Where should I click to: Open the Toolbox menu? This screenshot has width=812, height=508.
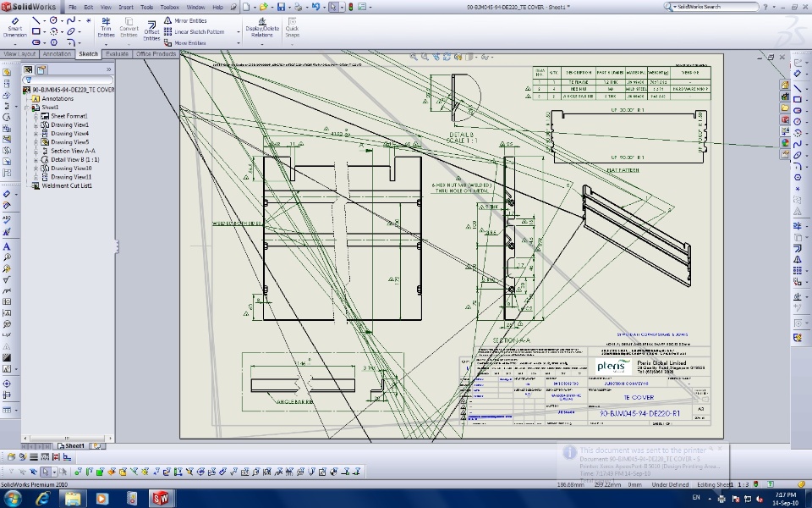click(169, 8)
